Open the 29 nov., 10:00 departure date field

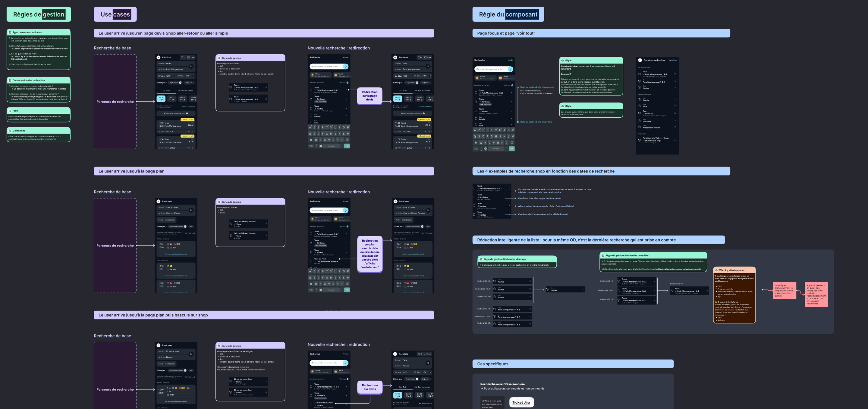[401, 372]
